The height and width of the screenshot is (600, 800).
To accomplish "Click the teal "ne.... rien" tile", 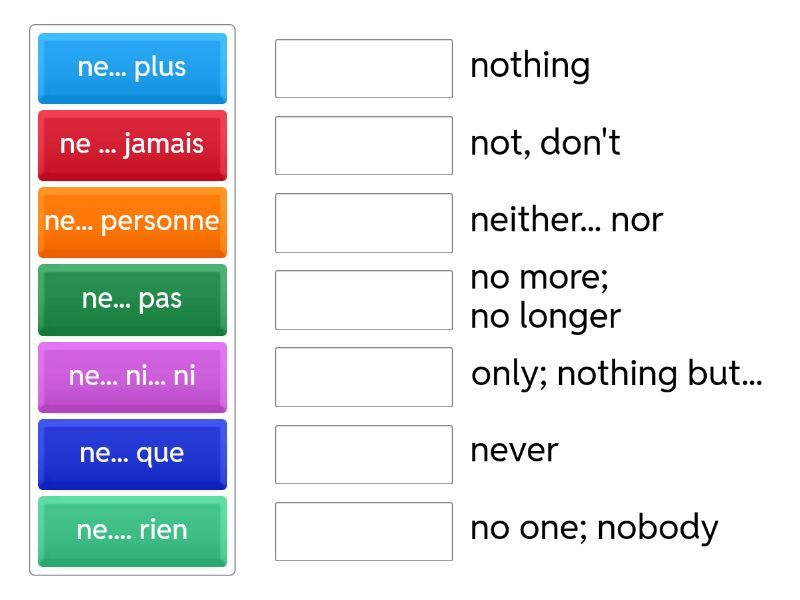I will click(x=132, y=531).
